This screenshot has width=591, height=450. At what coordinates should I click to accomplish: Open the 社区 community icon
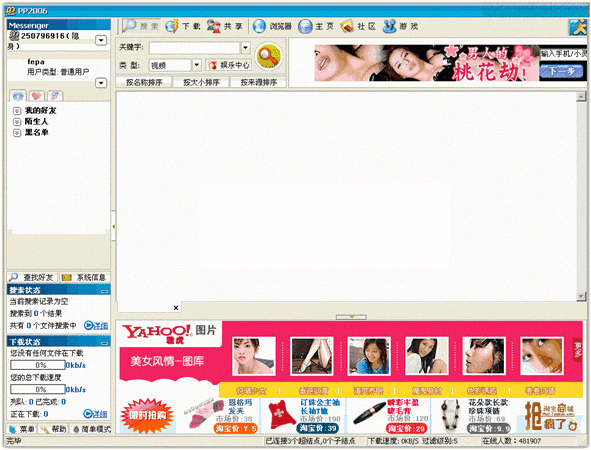(358, 26)
